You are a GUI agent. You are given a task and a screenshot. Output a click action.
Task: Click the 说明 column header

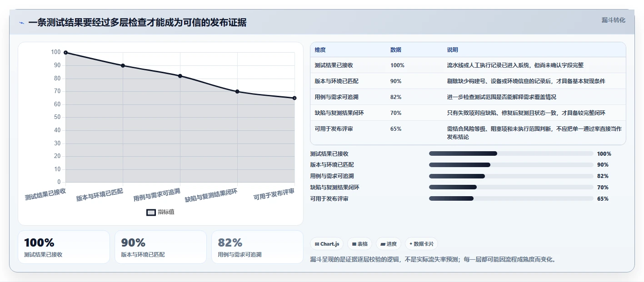453,50
